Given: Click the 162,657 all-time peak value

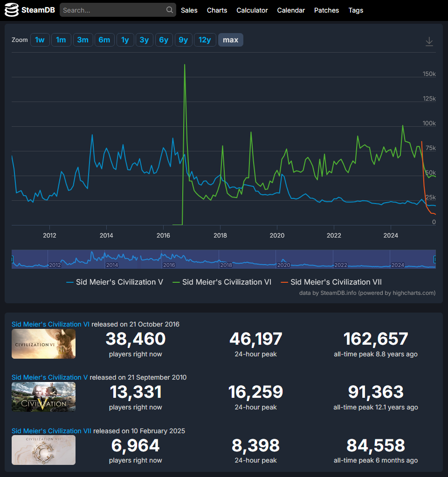Looking at the screenshot, I should (376, 339).
